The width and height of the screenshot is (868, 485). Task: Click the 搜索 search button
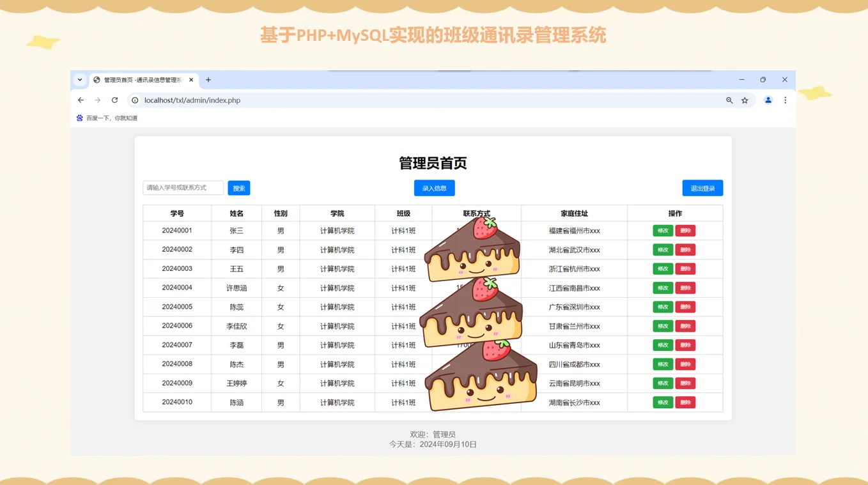point(238,187)
